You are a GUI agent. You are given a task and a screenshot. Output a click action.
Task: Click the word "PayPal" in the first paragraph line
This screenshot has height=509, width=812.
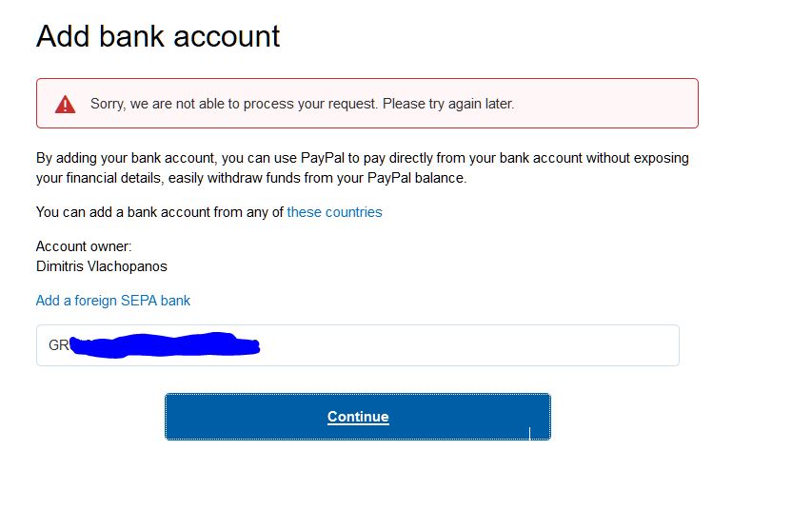tap(322, 158)
